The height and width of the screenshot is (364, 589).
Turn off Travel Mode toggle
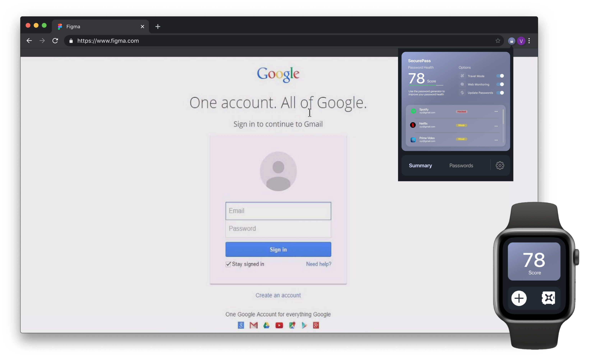(x=500, y=76)
